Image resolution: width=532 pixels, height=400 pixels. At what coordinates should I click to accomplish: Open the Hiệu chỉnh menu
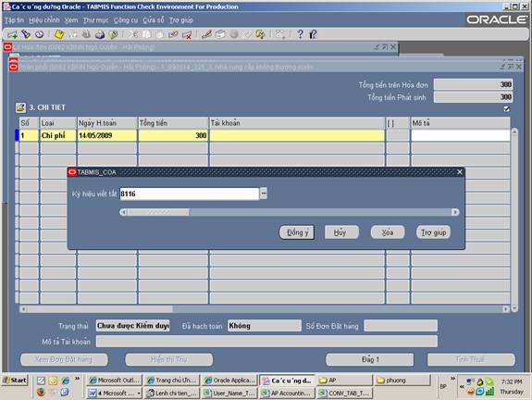pos(44,20)
